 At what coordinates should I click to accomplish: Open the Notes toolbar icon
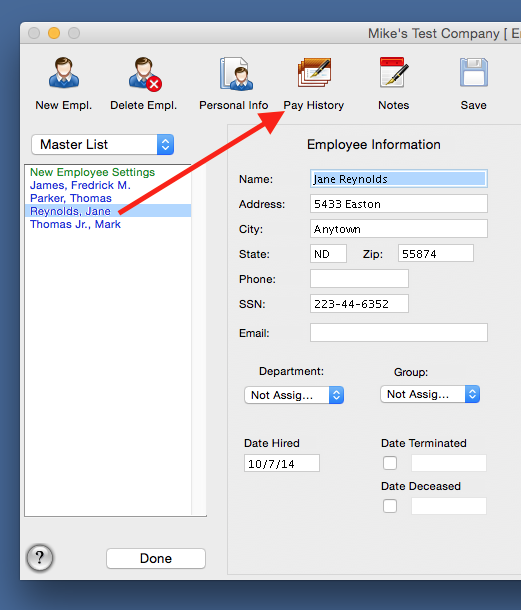tap(394, 72)
